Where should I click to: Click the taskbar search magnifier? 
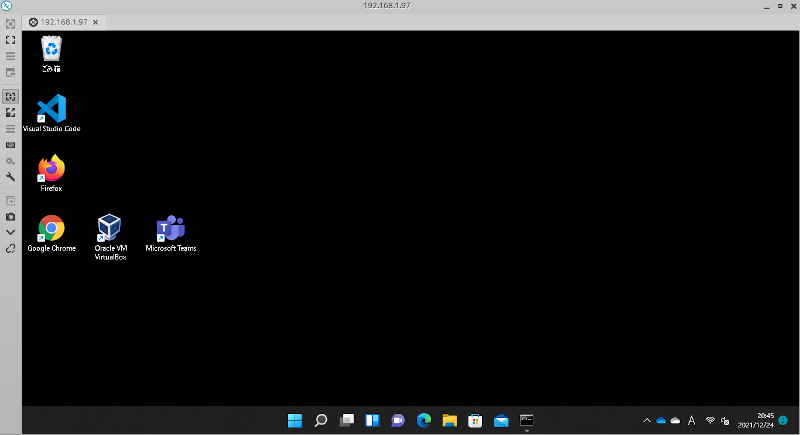pyautogui.click(x=322, y=420)
